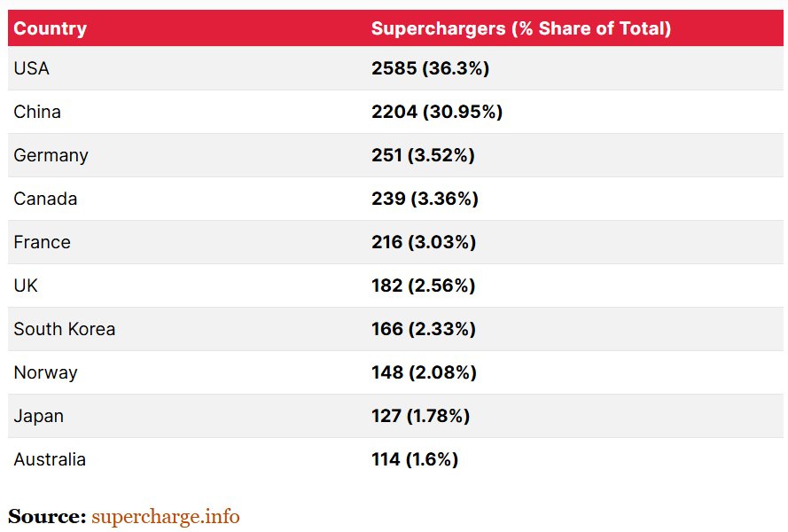Open the supercharge.info source link
The height and width of the screenshot is (532, 788).
165,516
